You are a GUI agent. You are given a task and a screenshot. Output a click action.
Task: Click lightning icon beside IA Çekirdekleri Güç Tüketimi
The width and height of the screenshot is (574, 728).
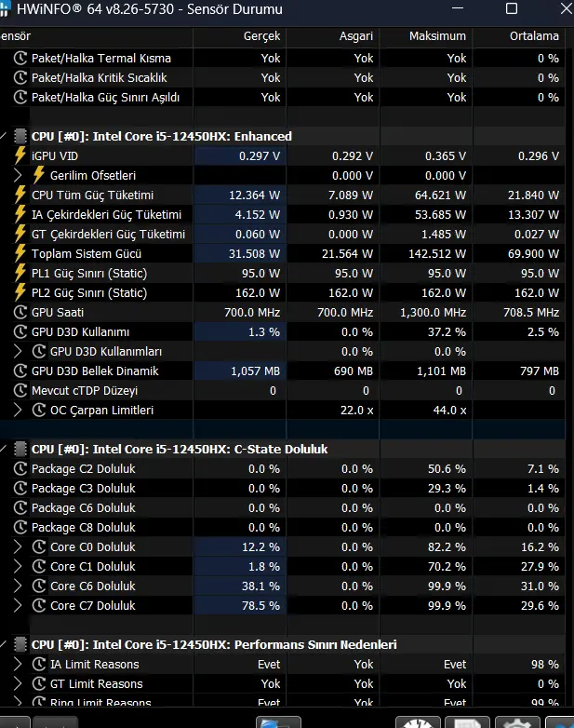coord(20,214)
